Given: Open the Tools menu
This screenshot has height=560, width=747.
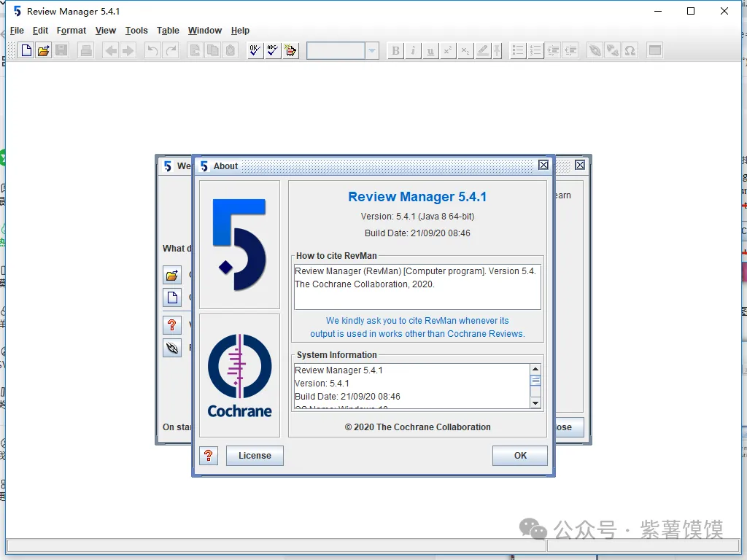Looking at the screenshot, I should 136,31.
